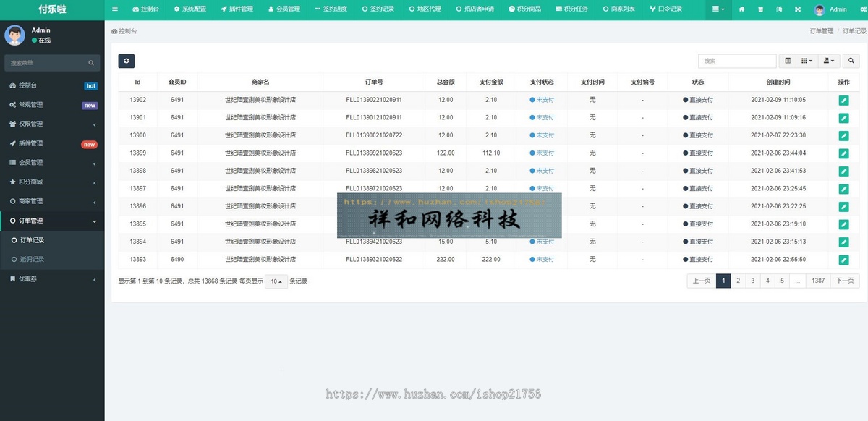Click the table refresh button
The height and width of the screenshot is (421, 868).
[x=127, y=61]
